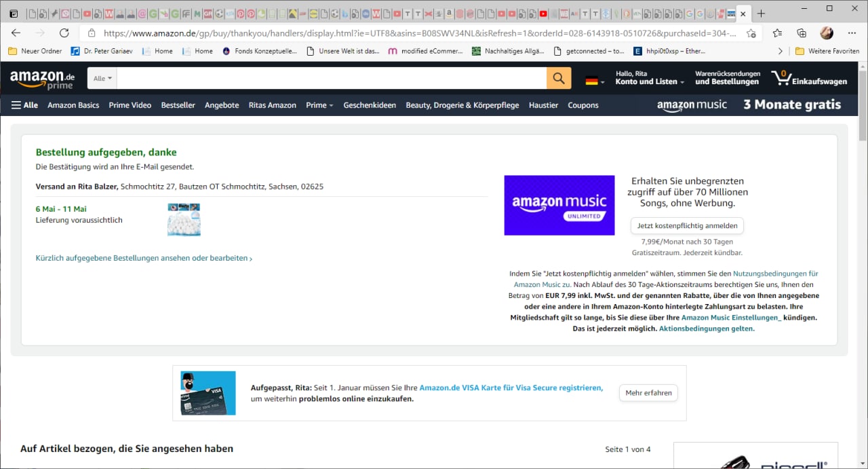The image size is (868, 469).
Task: Open the German flag language selector
Action: [595, 80]
